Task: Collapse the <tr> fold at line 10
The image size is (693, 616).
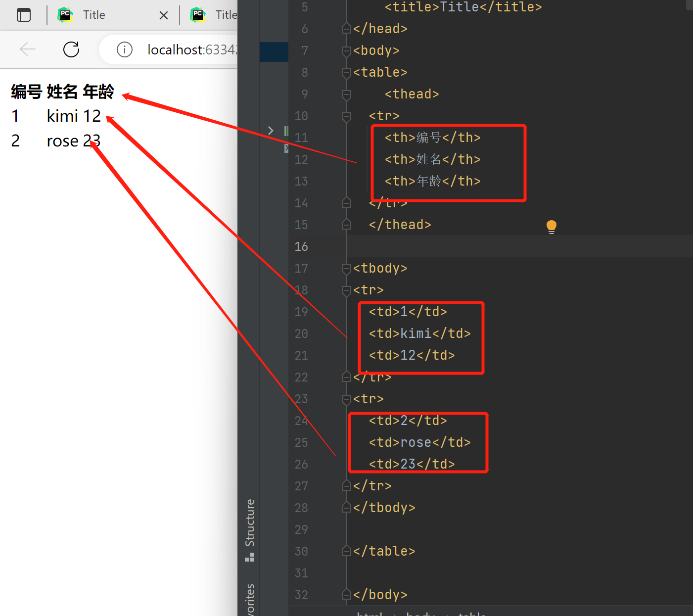Action: 347,116
